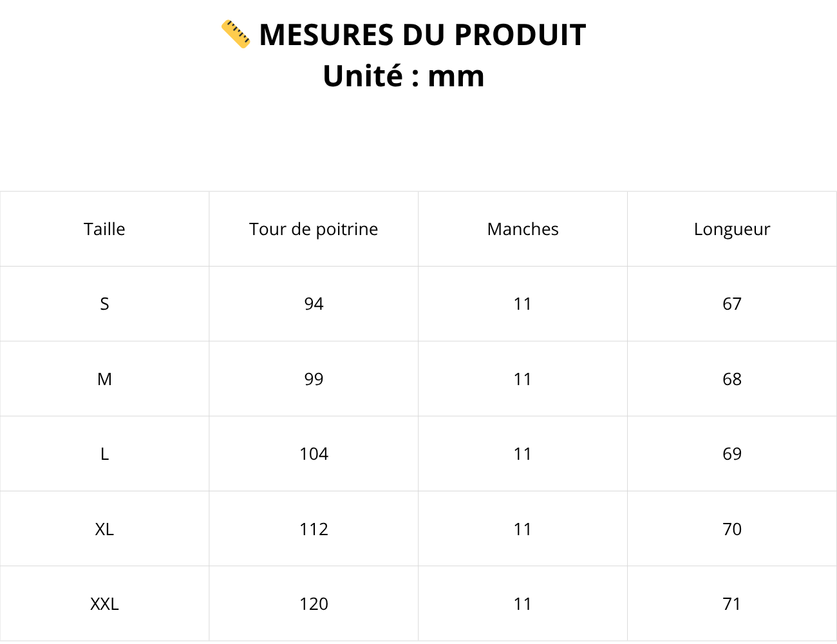
Task: Select chest value 104 for size L
Action: click(314, 454)
